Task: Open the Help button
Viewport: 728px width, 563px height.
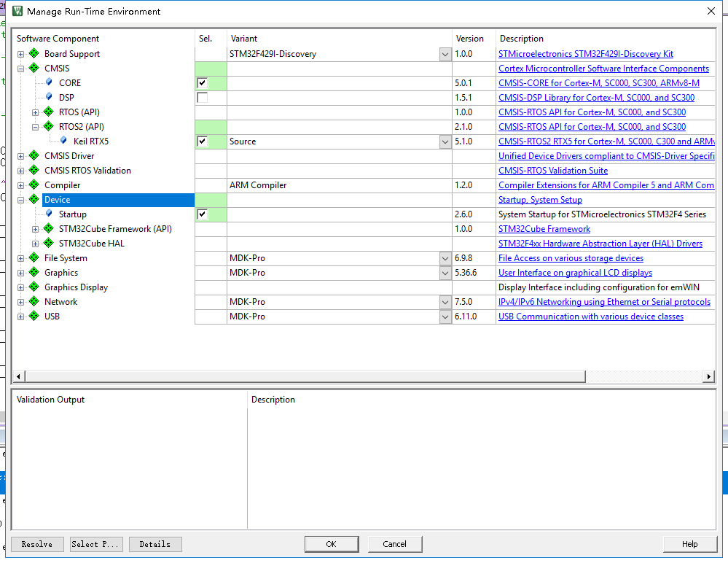Action: point(690,544)
